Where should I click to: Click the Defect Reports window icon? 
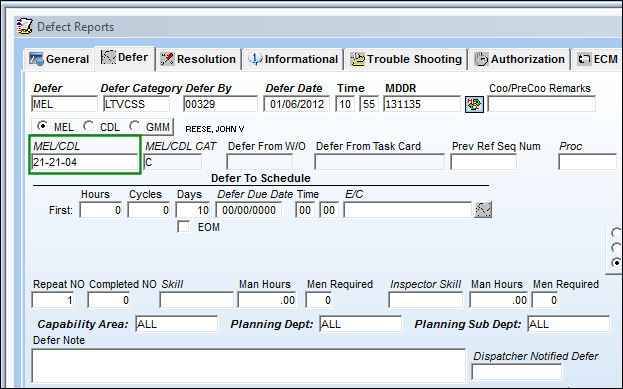pos(25,26)
